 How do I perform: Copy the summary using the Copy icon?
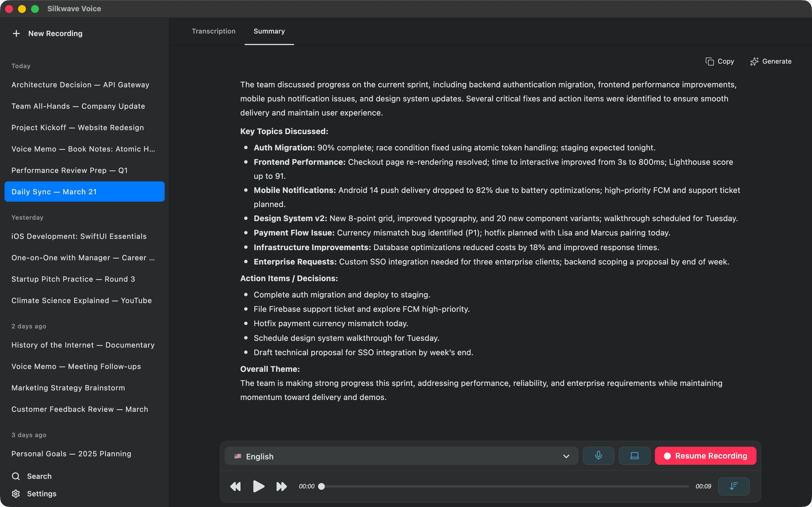pyautogui.click(x=720, y=61)
